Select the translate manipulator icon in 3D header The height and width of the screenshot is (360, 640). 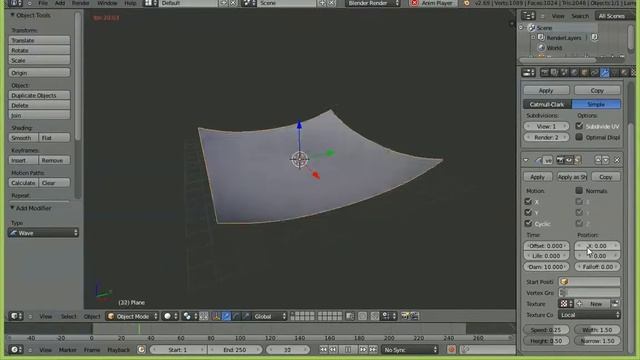(x=226, y=316)
